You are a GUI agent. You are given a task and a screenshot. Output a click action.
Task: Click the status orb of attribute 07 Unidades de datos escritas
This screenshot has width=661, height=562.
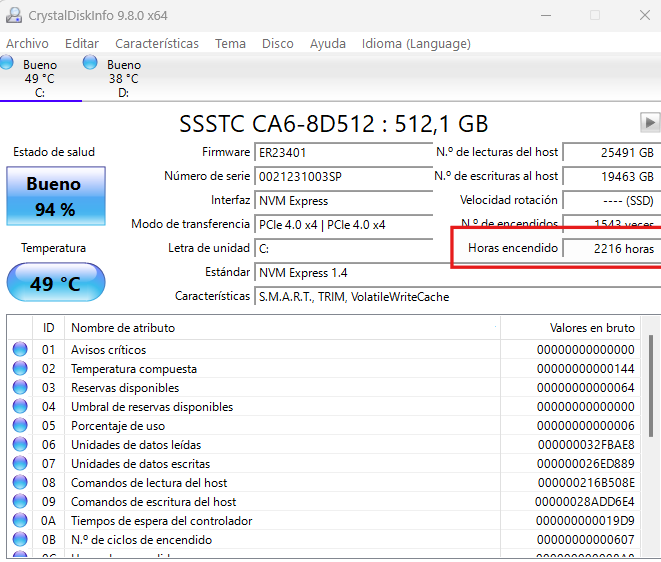click(20, 463)
